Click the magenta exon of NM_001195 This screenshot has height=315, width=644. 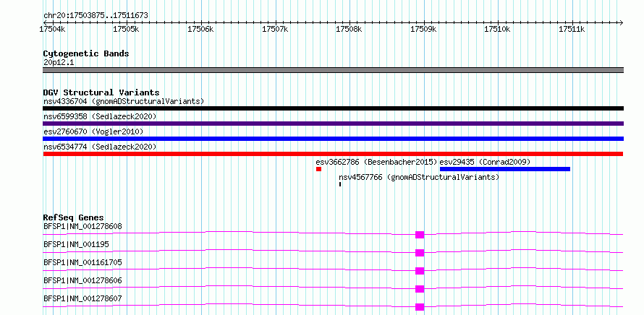420,253
